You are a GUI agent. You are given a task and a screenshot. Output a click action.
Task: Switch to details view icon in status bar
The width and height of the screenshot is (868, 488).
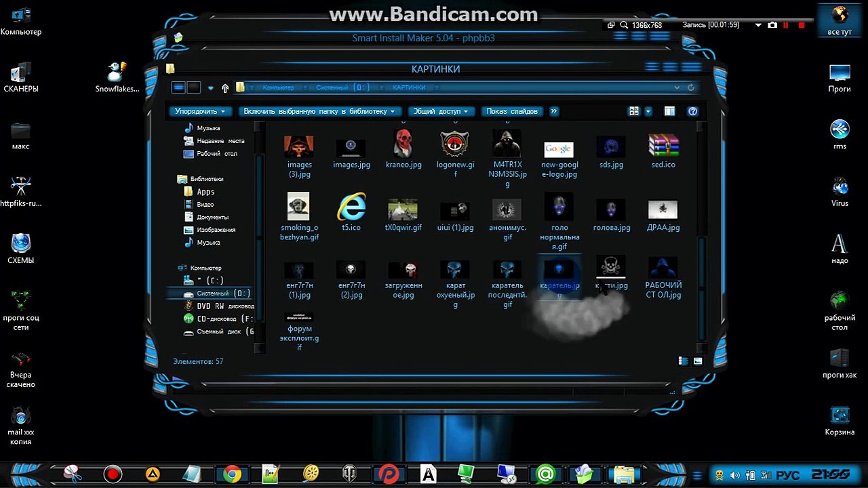pos(684,361)
